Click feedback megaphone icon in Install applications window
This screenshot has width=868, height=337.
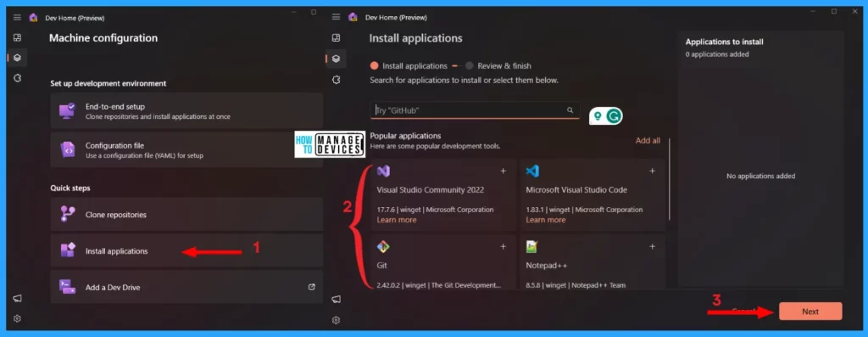(336, 300)
